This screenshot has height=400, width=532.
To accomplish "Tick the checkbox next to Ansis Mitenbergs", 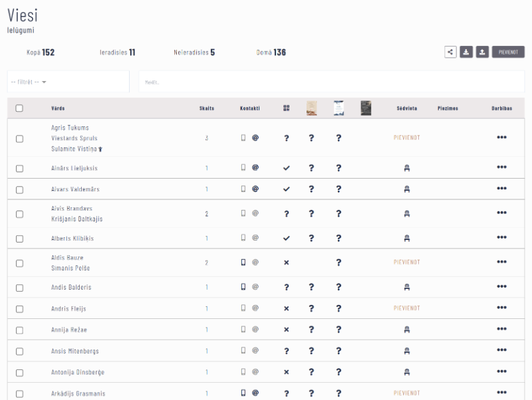I will pyautogui.click(x=19, y=351).
